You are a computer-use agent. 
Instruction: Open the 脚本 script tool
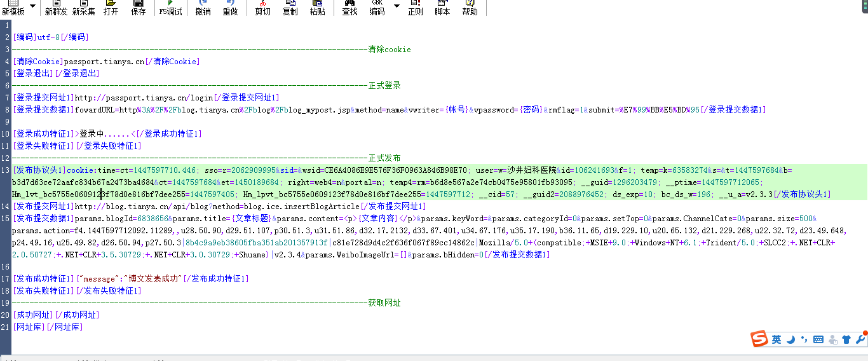(x=442, y=8)
